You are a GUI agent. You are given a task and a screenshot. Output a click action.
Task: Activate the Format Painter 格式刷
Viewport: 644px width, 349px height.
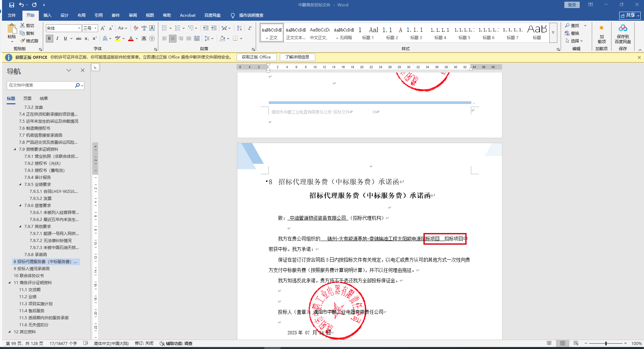tap(29, 41)
